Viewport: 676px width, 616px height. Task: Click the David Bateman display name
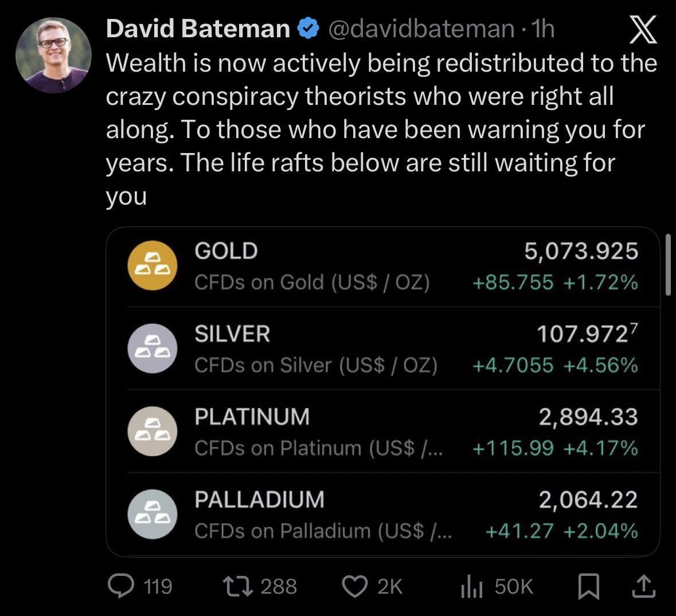(x=198, y=29)
